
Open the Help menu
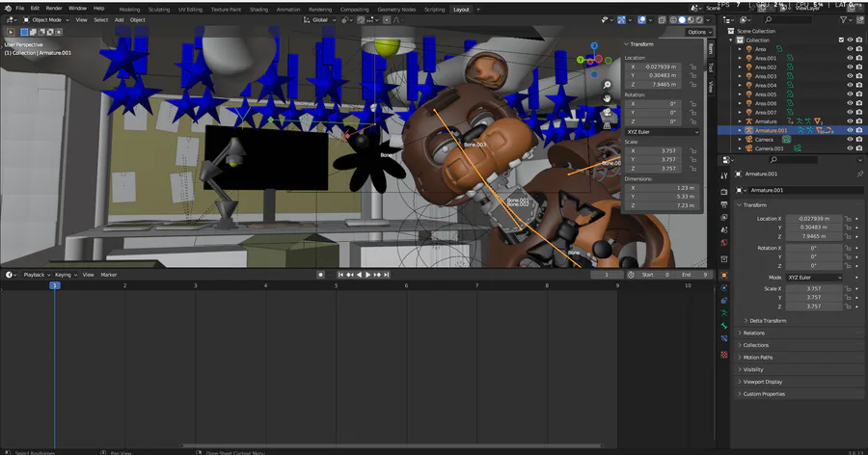point(98,9)
